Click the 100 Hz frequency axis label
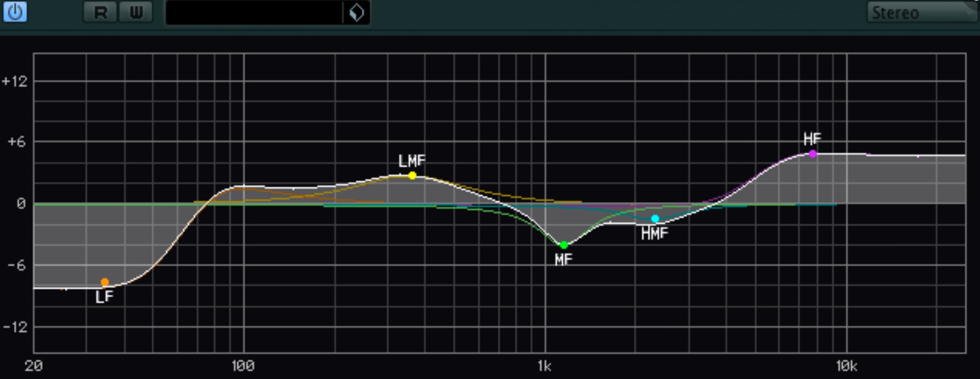 tap(243, 366)
